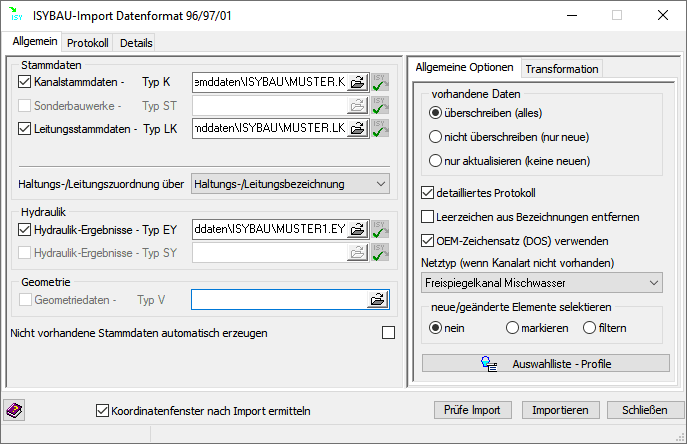The width and height of the screenshot is (687, 444).
Task: Open the help book icon at bottom left
Action: coord(17,410)
